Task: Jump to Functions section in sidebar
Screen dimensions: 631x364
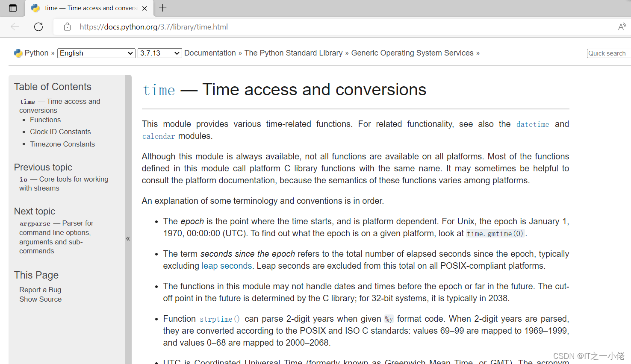Action: (x=45, y=120)
